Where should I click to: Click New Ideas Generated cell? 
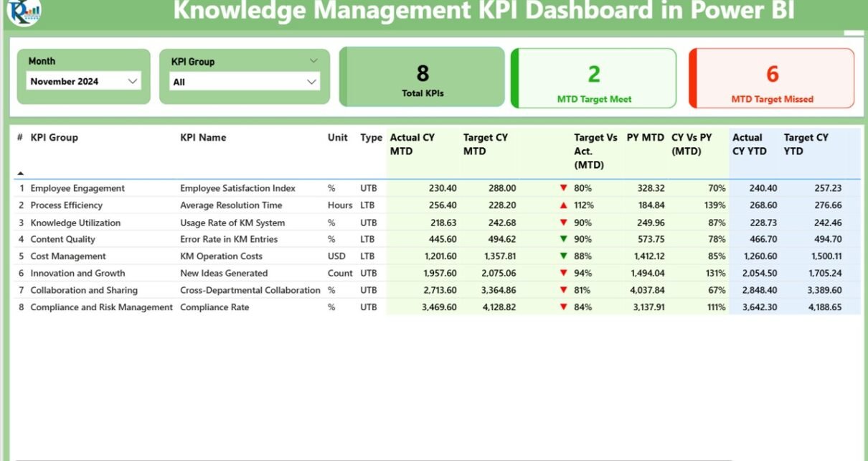[x=224, y=273]
